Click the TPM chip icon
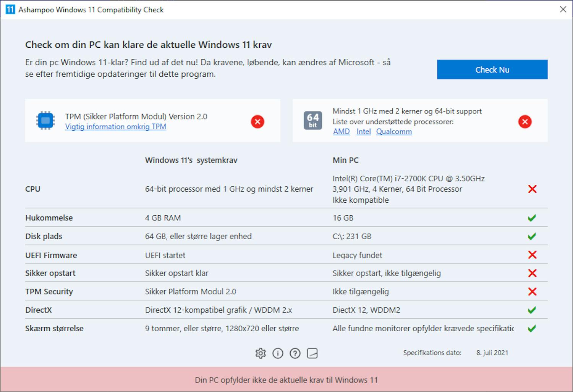Screen dimensions: 573x392 pos(45,120)
